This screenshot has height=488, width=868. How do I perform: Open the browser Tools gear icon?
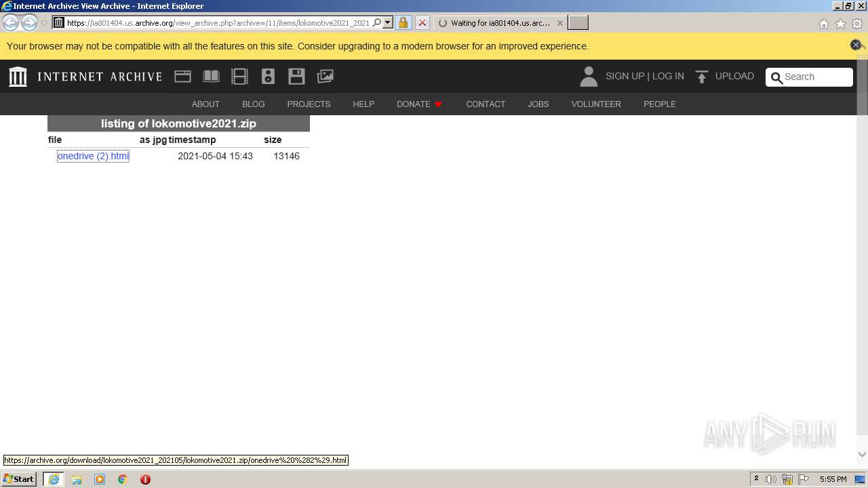(x=857, y=24)
